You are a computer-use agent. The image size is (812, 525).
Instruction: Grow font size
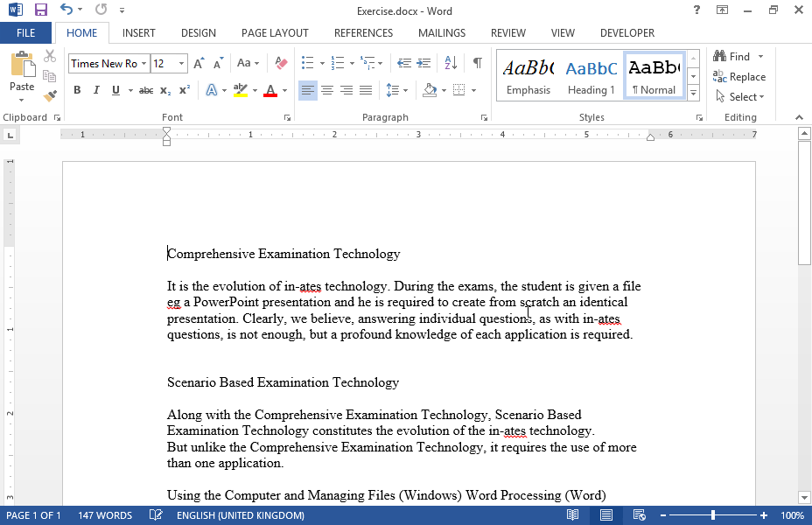pyautogui.click(x=199, y=63)
